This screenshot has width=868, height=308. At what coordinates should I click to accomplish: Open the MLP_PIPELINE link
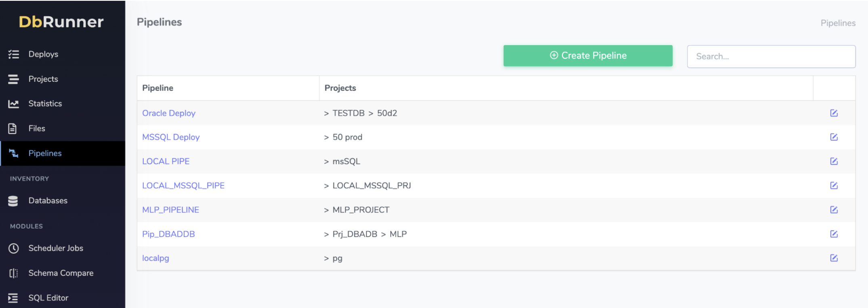pos(170,210)
